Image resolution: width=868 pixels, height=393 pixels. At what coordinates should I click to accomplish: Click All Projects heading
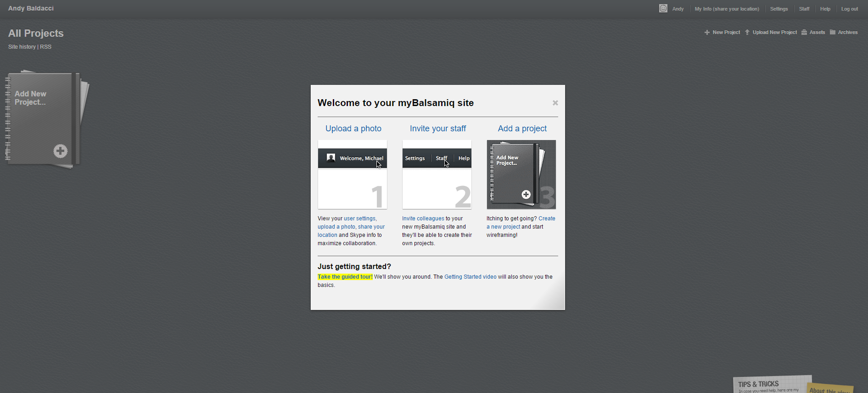pyautogui.click(x=36, y=33)
